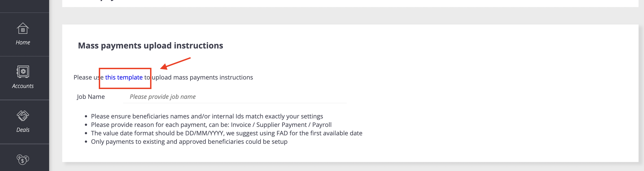Viewport: 644px width, 171px height.
Task: Click the red arrow annotation
Action: coord(175,63)
